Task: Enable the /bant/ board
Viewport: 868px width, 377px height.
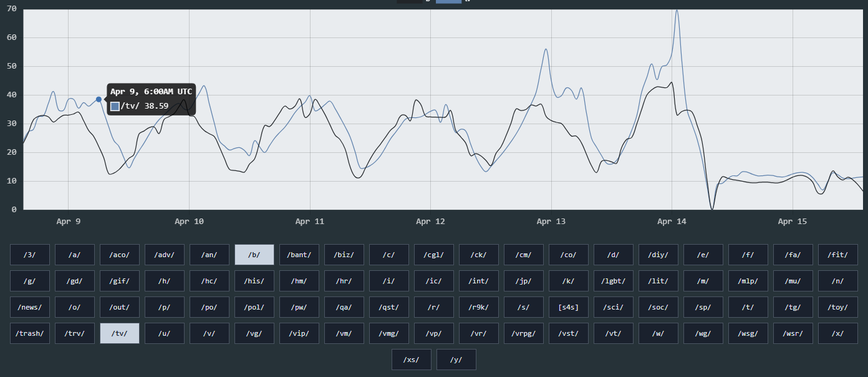Action: click(299, 255)
